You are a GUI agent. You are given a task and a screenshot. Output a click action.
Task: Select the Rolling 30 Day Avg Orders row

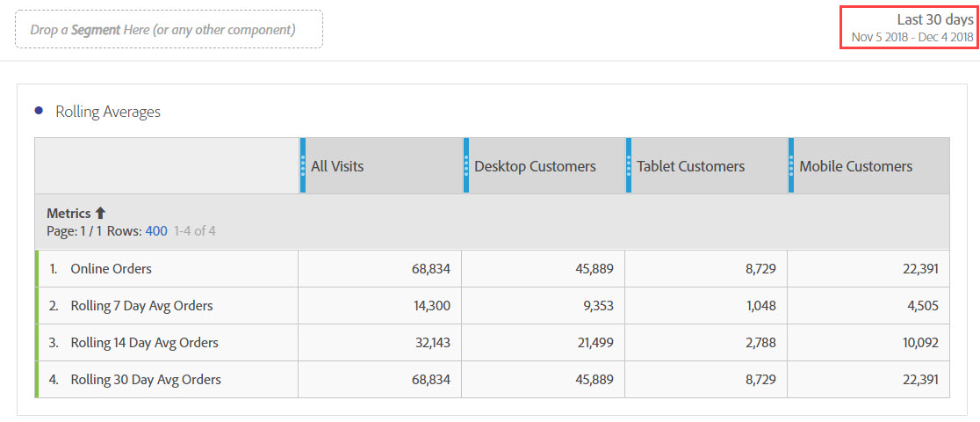point(146,380)
